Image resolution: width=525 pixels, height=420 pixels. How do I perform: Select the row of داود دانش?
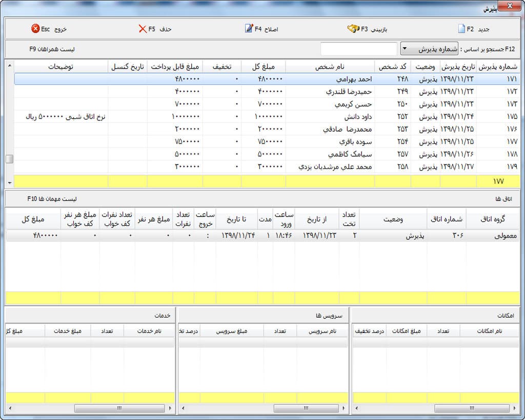267,116
